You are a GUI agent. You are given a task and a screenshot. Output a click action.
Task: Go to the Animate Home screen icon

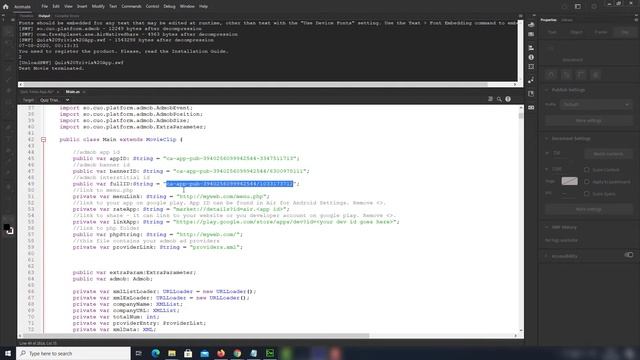[5, 7]
